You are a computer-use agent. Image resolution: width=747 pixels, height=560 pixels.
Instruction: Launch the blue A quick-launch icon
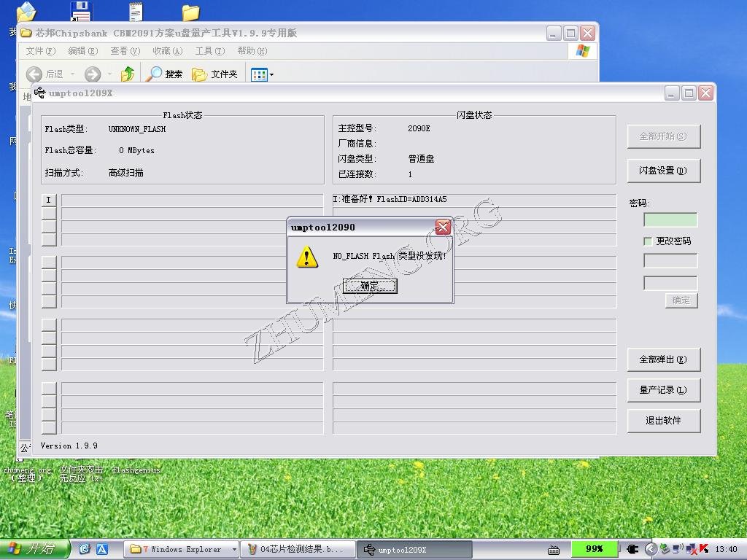click(x=102, y=549)
